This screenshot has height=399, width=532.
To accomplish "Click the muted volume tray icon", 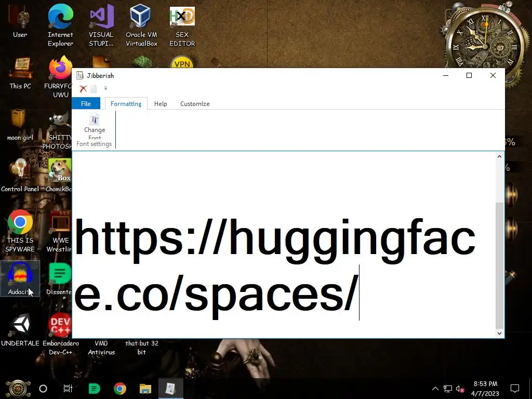I will [x=460, y=389].
